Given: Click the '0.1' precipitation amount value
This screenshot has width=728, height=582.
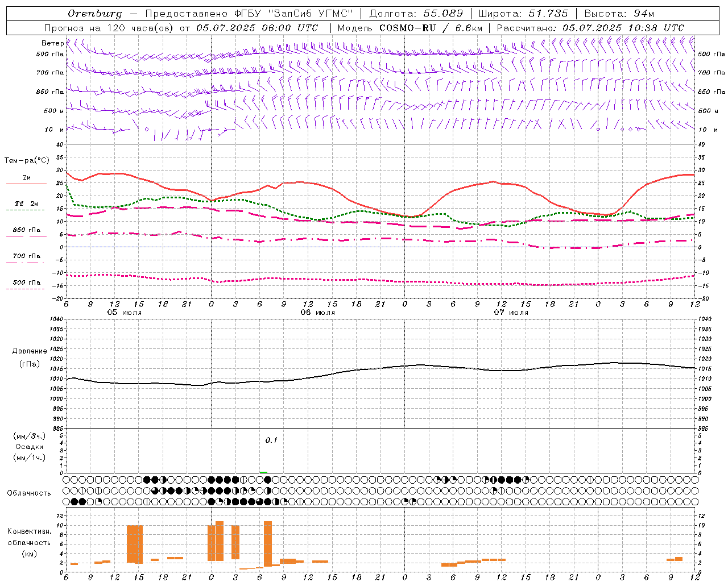Looking at the screenshot, I should [x=271, y=440].
